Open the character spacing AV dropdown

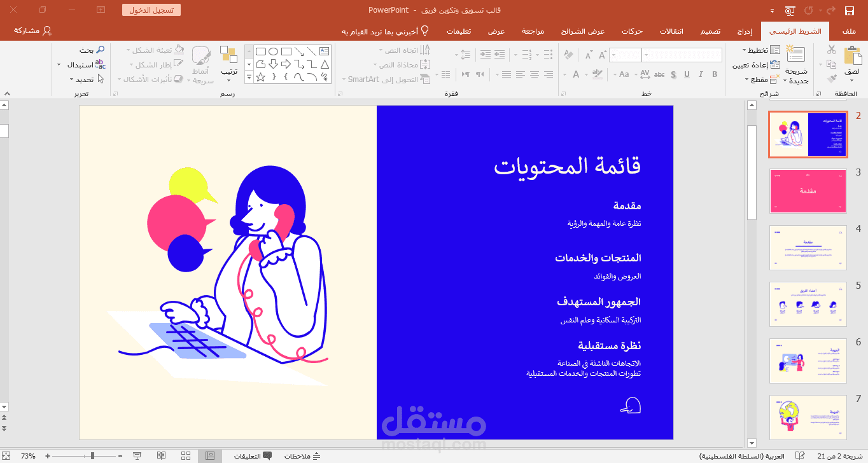click(642, 74)
